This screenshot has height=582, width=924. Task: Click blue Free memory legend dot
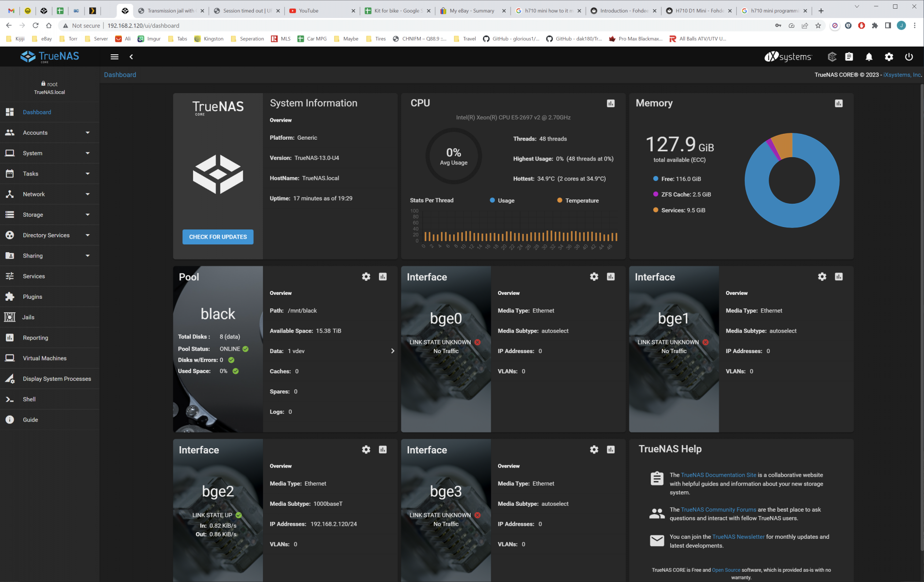pyautogui.click(x=656, y=179)
